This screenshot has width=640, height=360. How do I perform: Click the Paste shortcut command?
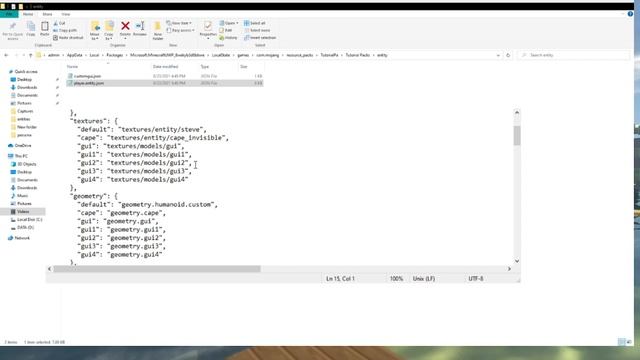click(68, 38)
